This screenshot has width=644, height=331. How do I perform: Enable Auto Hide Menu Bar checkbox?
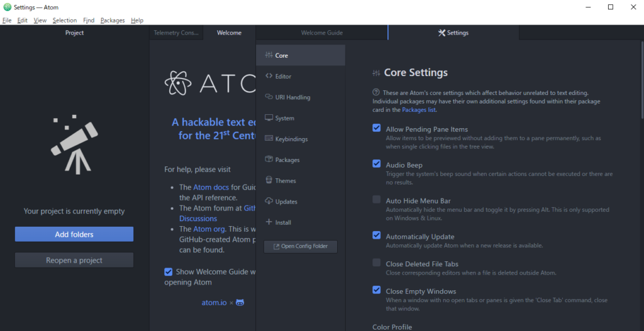(x=377, y=200)
